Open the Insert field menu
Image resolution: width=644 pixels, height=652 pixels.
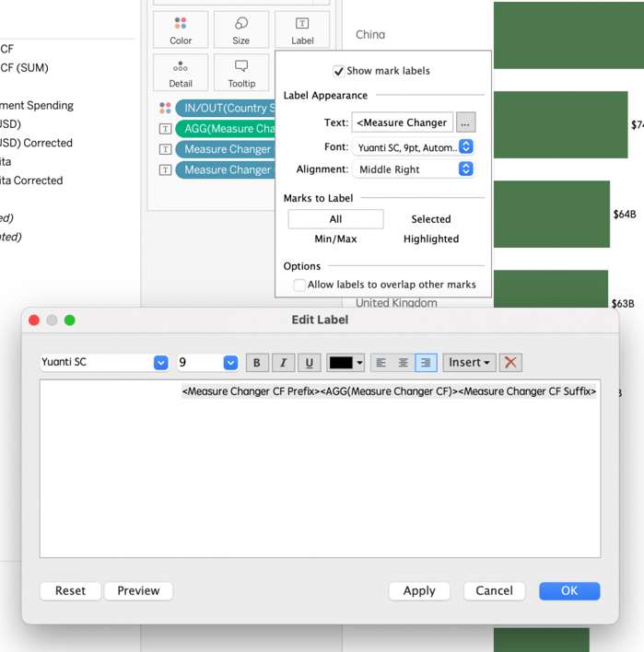point(469,363)
